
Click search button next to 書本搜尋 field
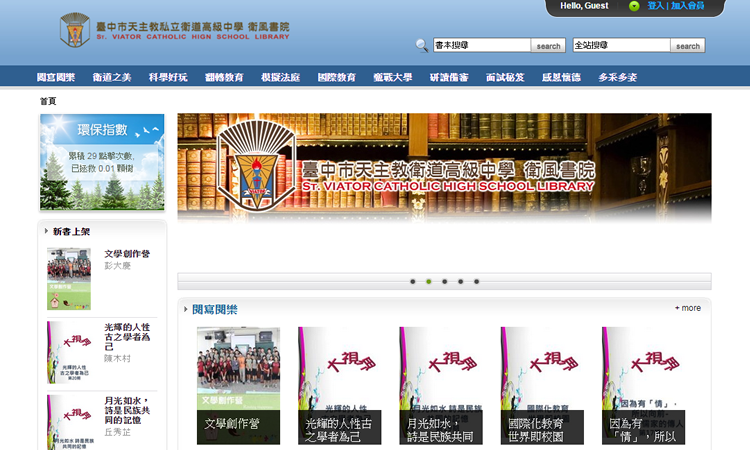click(548, 46)
